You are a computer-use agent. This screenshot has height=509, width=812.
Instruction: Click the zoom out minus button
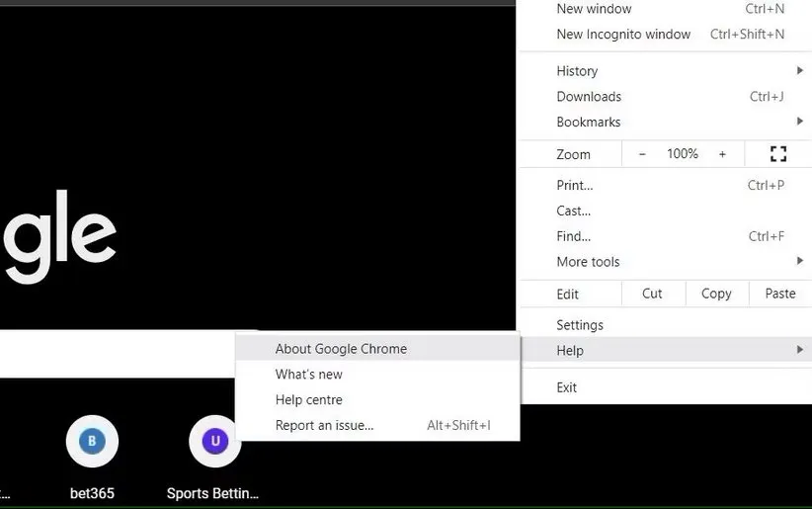pyautogui.click(x=642, y=154)
